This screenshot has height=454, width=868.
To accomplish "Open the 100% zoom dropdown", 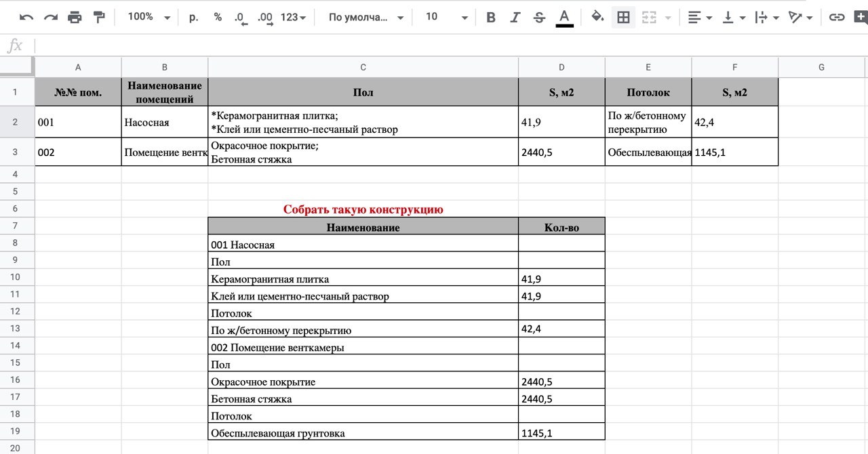I will pos(149,17).
